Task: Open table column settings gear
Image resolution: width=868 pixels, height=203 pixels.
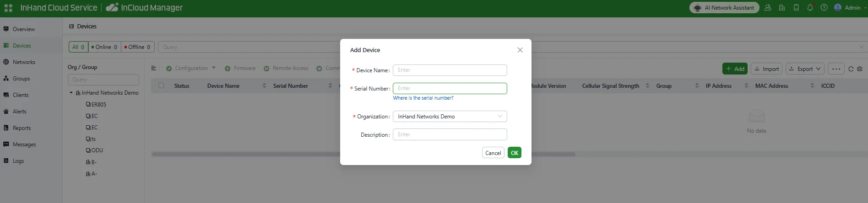Action: tap(860, 69)
